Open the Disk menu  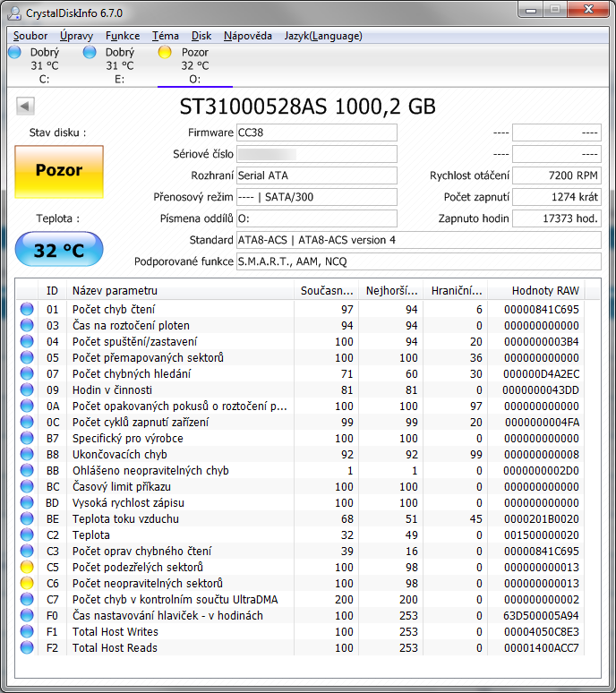coord(201,36)
